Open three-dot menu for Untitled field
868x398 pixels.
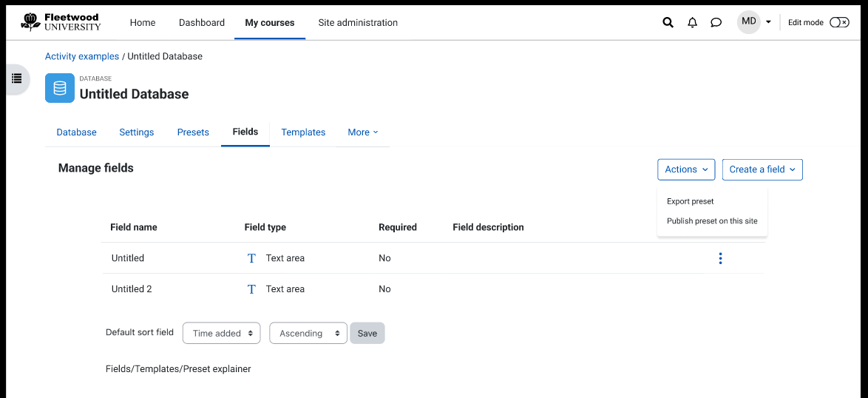(x=720, y=258)
